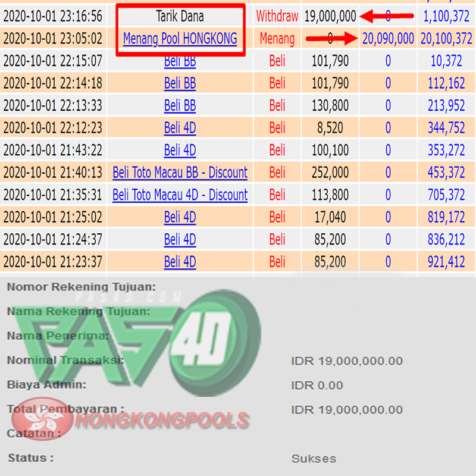Open the Menang Pool HONGKONG link
The image size is (476, 476).
tap(180, 39)
